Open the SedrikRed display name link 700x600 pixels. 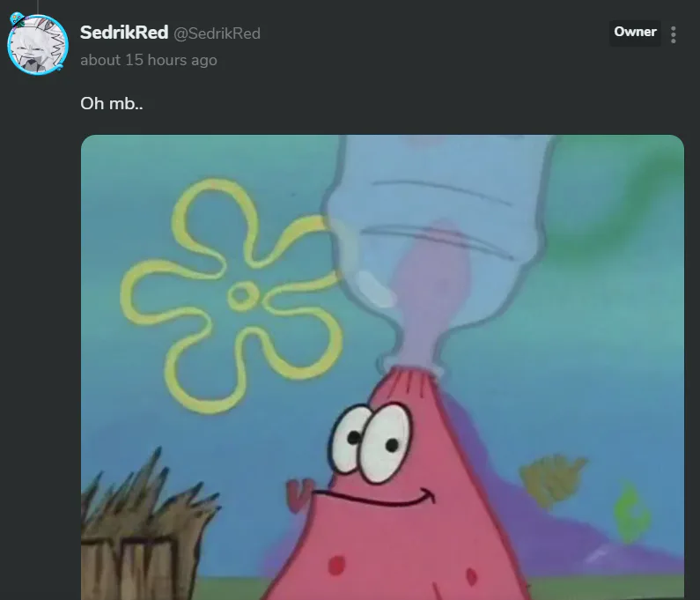(124, 33)
